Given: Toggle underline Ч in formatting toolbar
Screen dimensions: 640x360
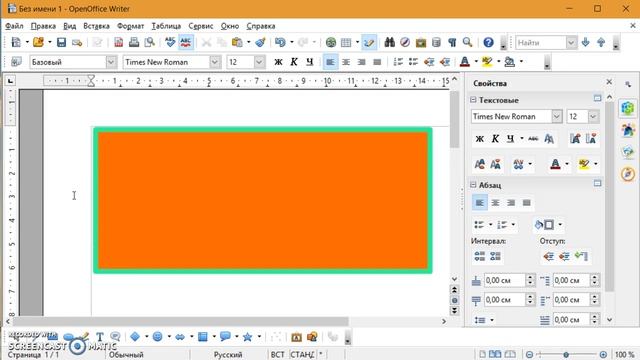Looking at the screenshot, I should pos(310,62).
